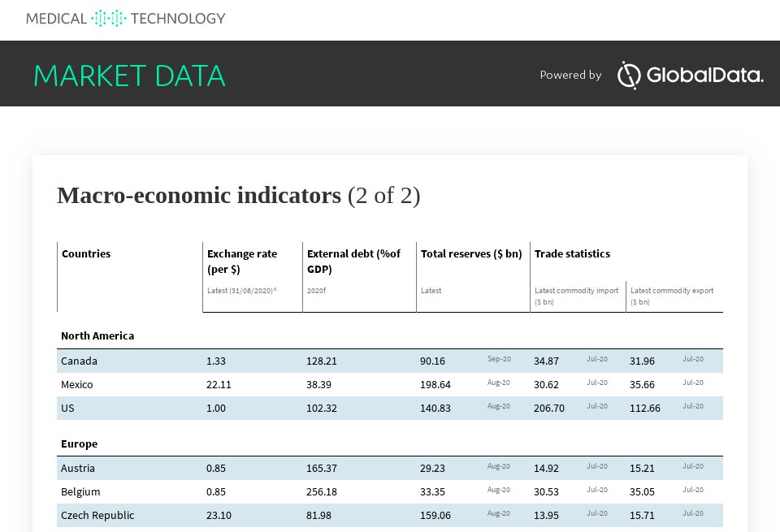The width and height of the screenshot is (780, 532).
Task: Select the Aug-20 marker on Austria's reserves
Action: pyautogui.click(x=499, y=465)
